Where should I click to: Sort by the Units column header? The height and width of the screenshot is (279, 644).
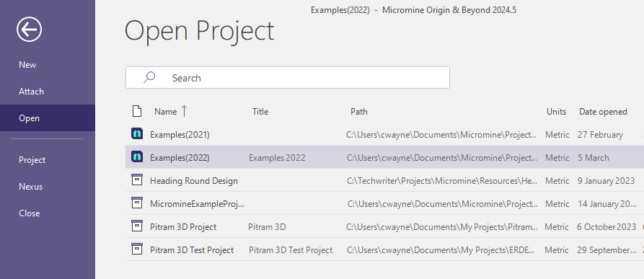pos(556,112)
